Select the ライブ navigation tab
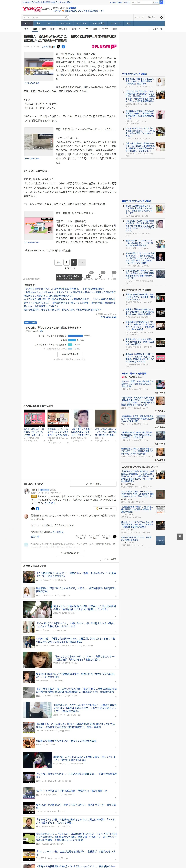This screenshot has height=868, width=186. (x=49, y=23)
